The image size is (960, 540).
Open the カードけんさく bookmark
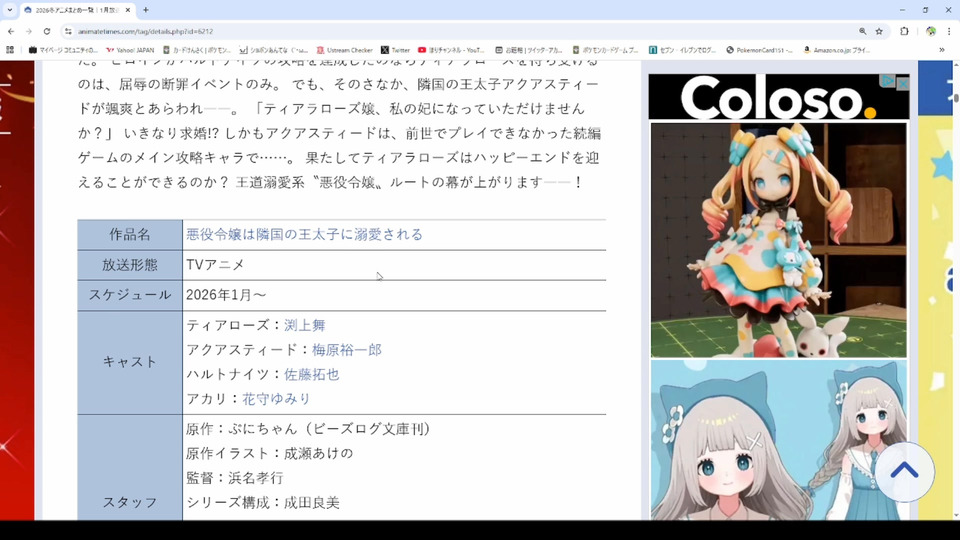pos(197,50)
